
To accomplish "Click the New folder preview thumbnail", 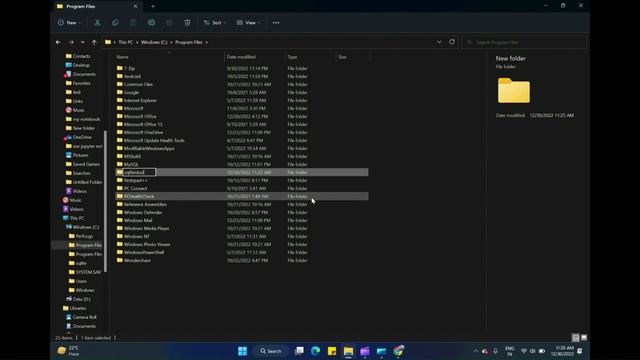I will click(x=513, y=90).
